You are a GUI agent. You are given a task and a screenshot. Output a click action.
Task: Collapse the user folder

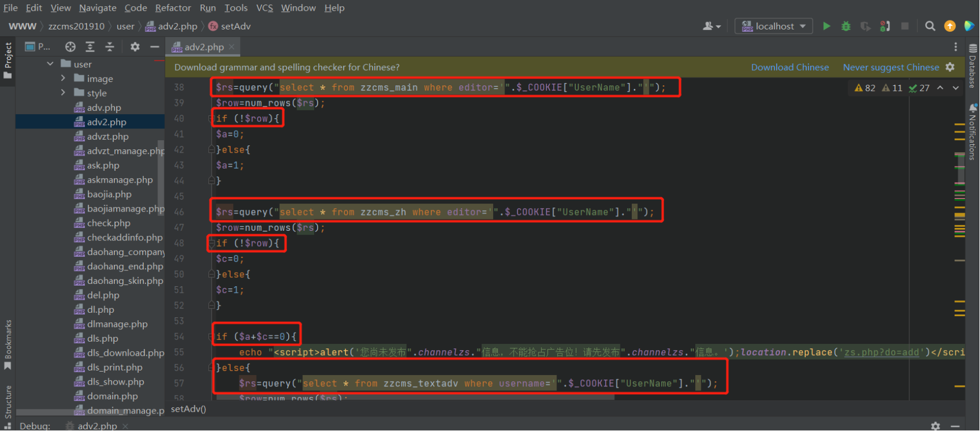[50, 64]
